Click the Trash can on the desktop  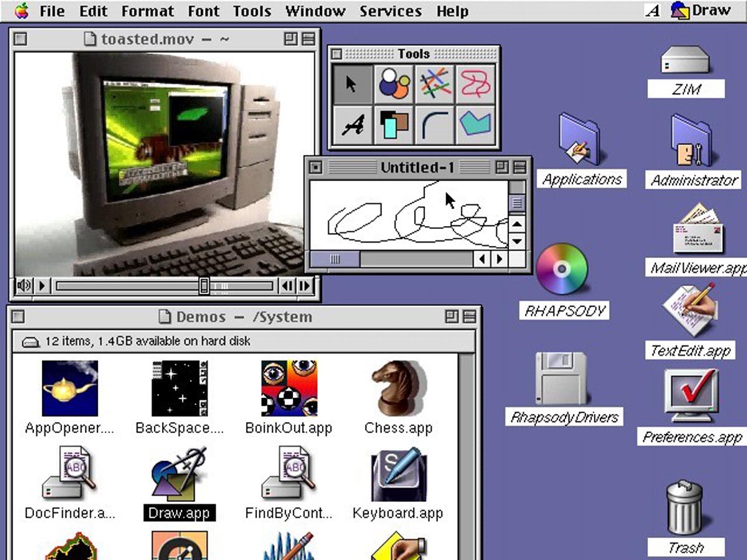[685, 508]
